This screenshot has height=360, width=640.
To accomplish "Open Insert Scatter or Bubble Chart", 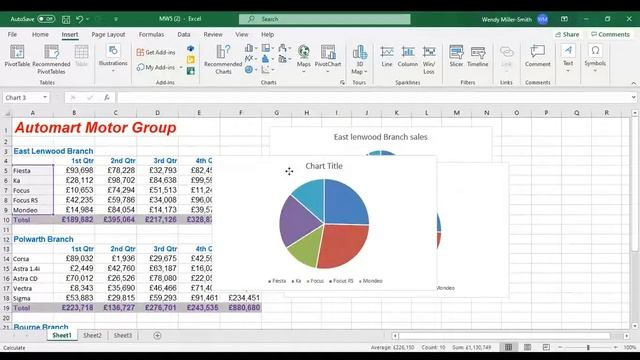I will click(x=267, y=70).
